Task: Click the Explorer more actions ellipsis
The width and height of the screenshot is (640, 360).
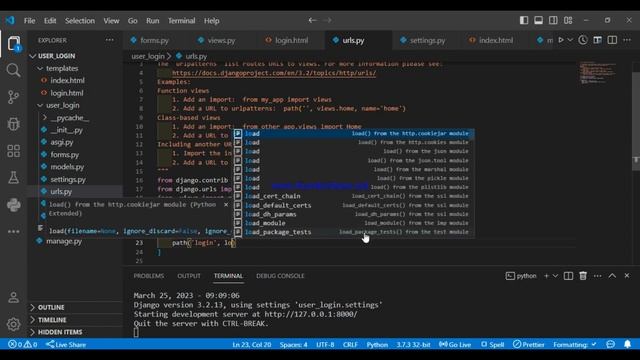Action: click(x=109, y=40)
